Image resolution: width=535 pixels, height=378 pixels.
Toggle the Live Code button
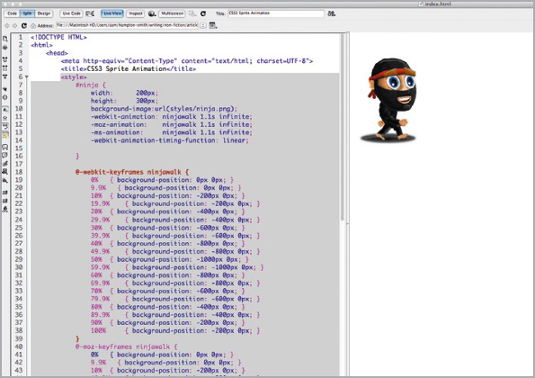click(x=71, y=13)
